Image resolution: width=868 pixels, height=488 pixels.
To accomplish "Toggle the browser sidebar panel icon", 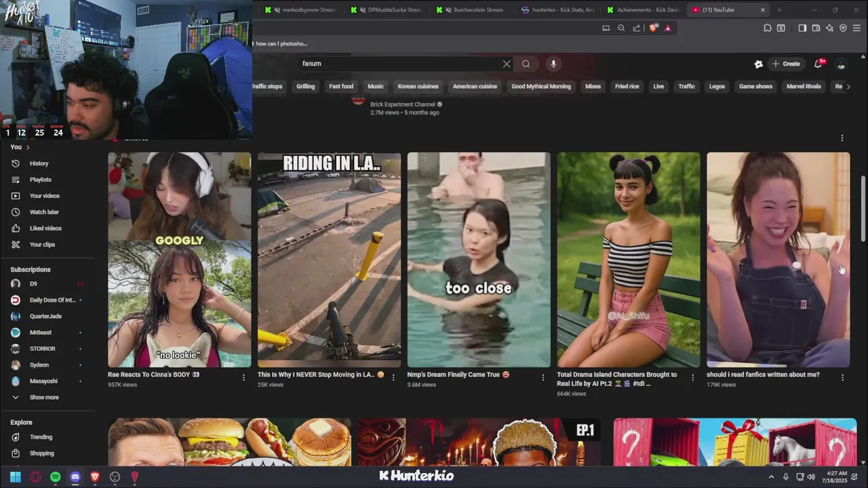I will point(802,28).
